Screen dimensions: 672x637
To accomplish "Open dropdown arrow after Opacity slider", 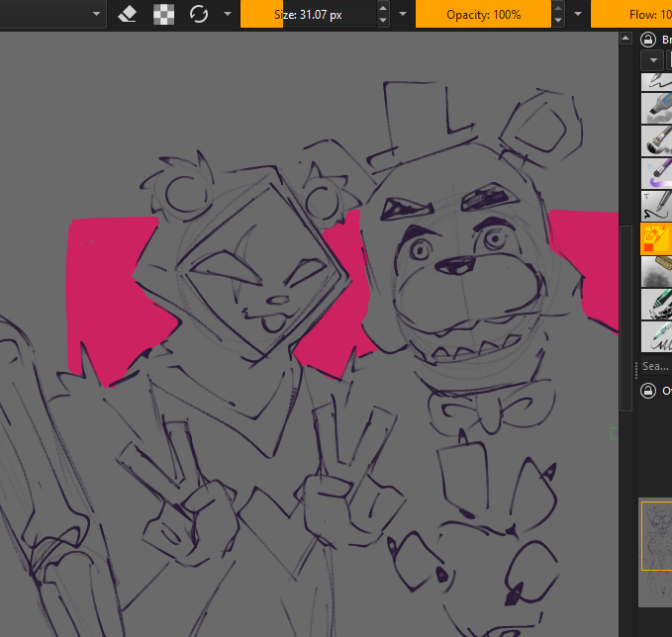I will pyautogui.click(x=578, y=14).
